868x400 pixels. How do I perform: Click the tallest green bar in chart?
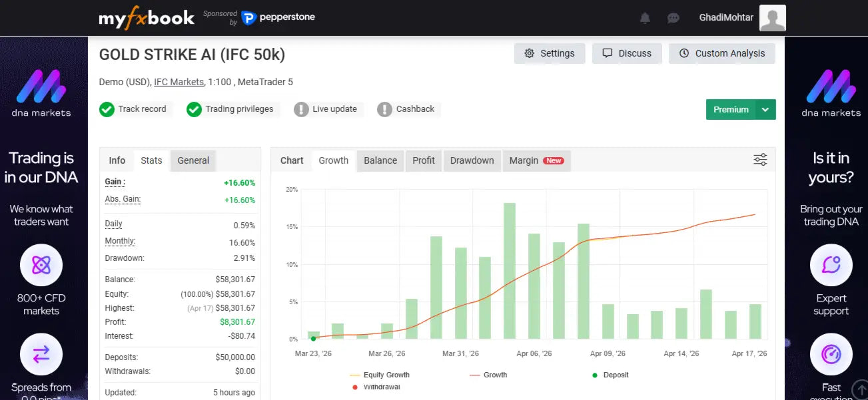pos(510,271)
